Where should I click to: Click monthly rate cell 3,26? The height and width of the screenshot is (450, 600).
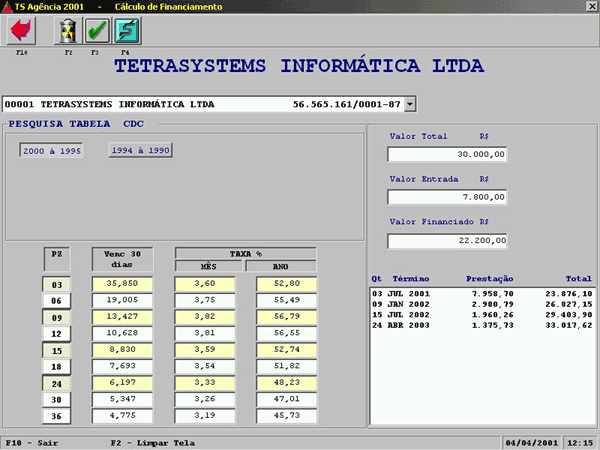click(x=205, y=399)
